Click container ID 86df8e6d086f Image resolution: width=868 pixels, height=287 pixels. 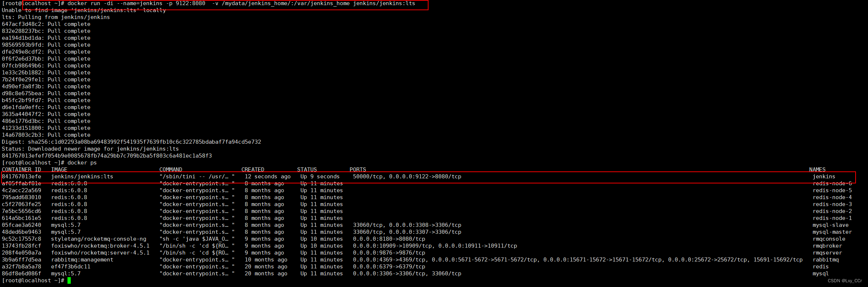22,274
